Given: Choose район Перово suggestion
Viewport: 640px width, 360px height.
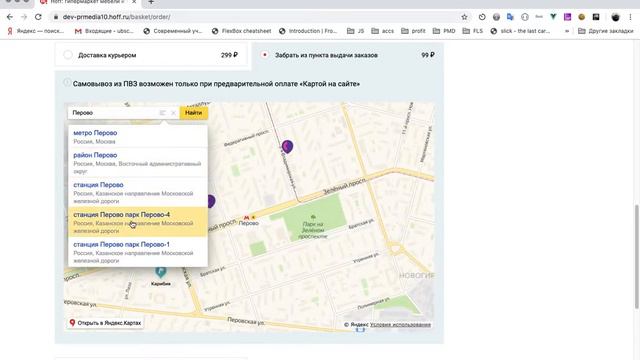Looking at the screenshot, I should tap(138, 162).
